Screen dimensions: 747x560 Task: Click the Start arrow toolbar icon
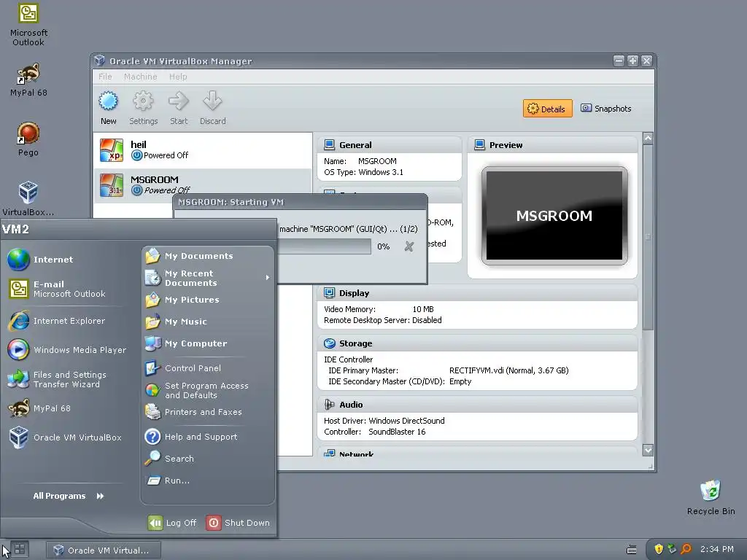pos(179,101)
